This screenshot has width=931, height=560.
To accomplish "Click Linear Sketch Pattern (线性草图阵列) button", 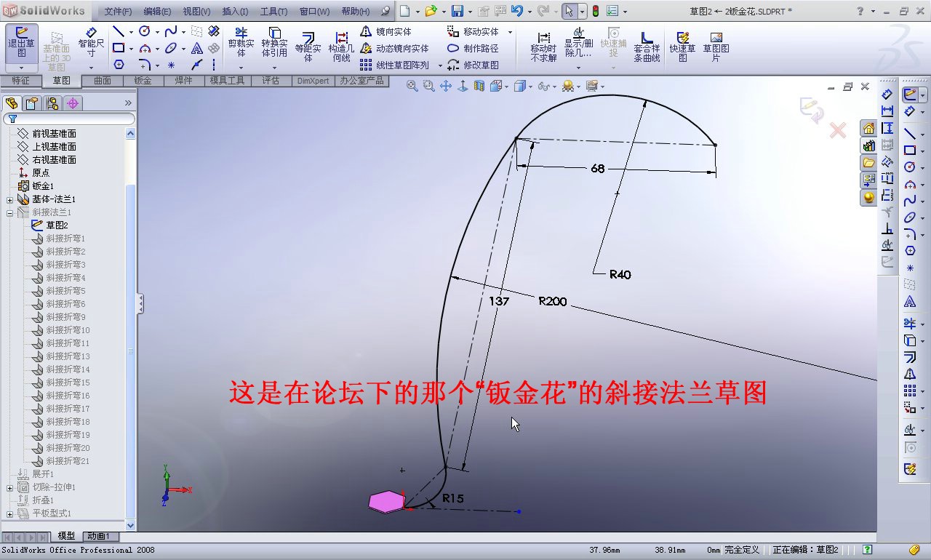I will (395, 65).
